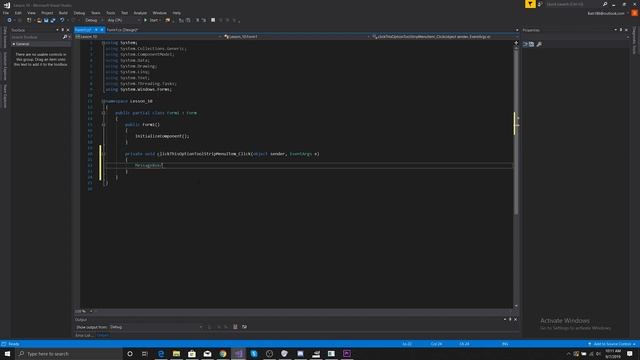Open the Tools menu
Screen dimensions: 640x360
[x=111, y=13]
